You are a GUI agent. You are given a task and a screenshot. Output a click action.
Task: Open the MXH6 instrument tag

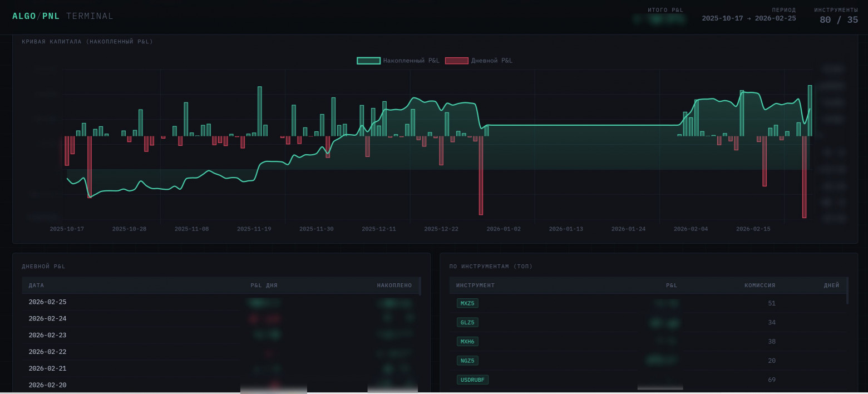click(x=467, y=341)
